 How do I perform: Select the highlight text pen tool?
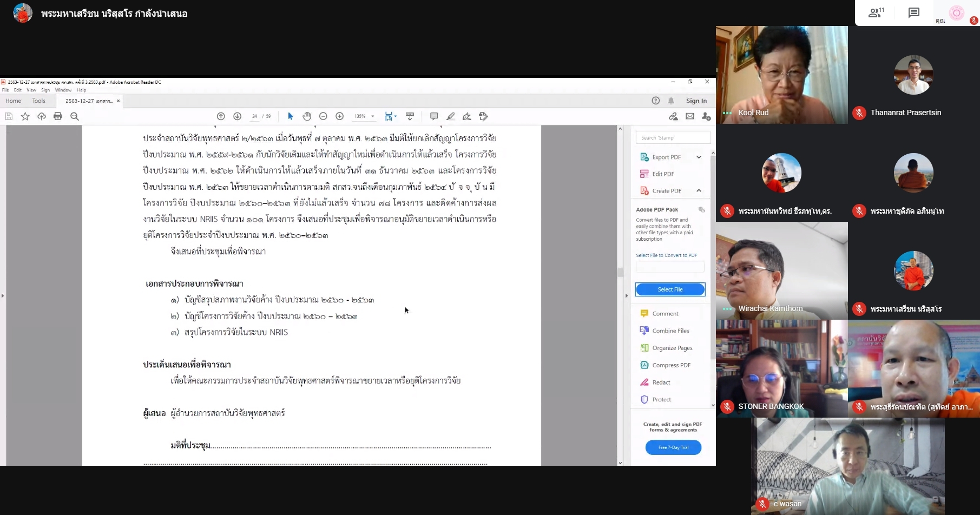450,116
